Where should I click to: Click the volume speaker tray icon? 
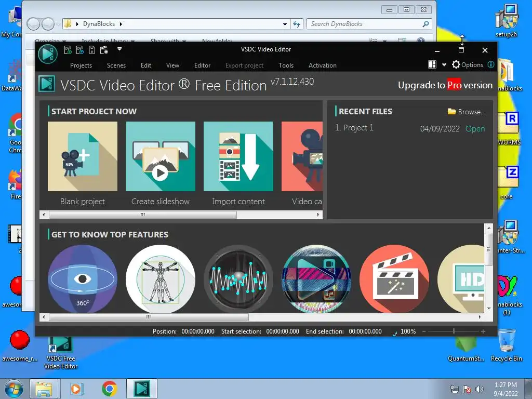point(479,389)
